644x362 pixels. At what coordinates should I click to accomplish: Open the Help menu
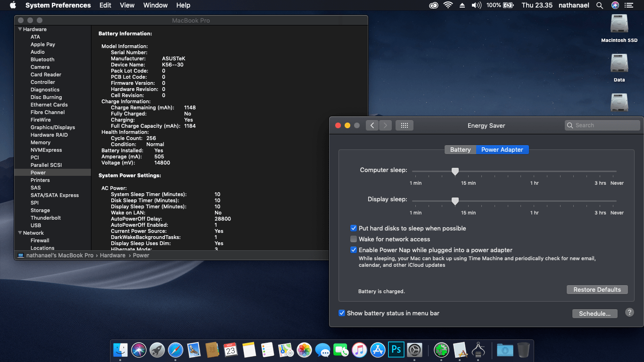[183, 5]
